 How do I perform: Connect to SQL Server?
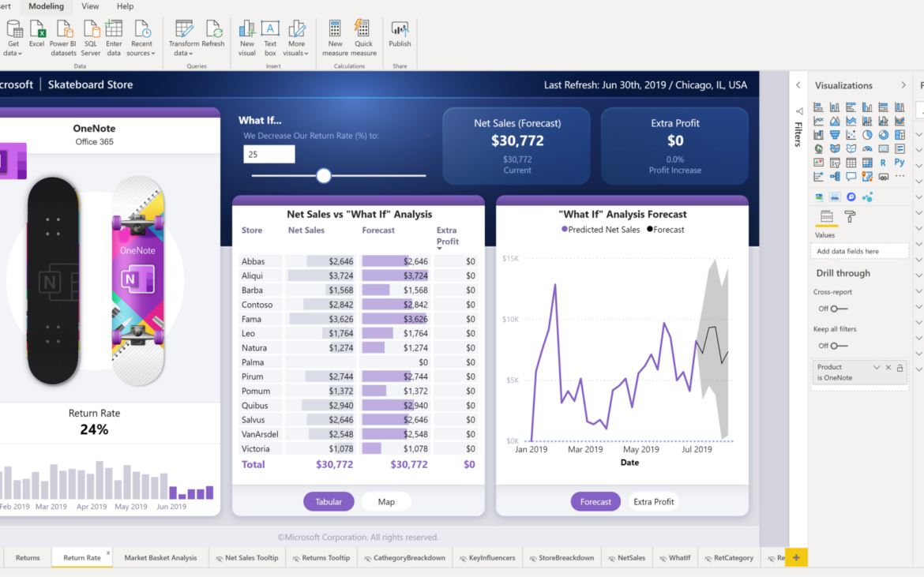90,38
